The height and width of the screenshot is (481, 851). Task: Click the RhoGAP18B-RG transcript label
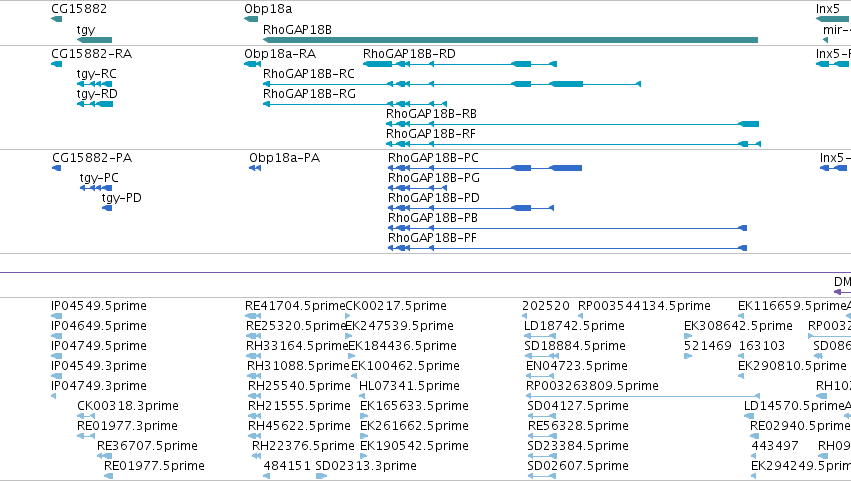coord(309,94)
